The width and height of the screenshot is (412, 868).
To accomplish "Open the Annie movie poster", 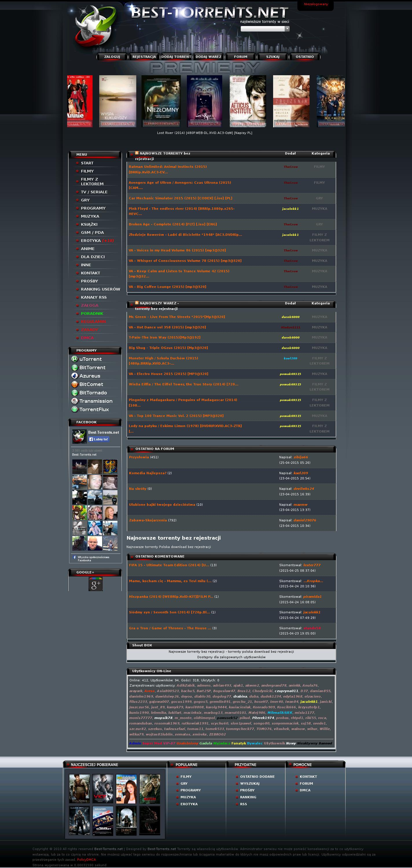I will click(80, 101).
